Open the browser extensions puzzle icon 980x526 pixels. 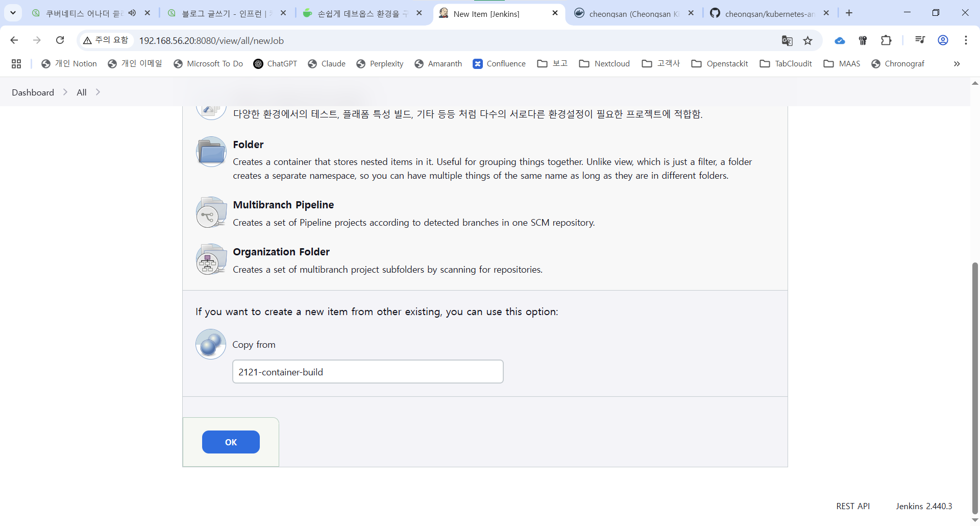(x=886, y=40)
